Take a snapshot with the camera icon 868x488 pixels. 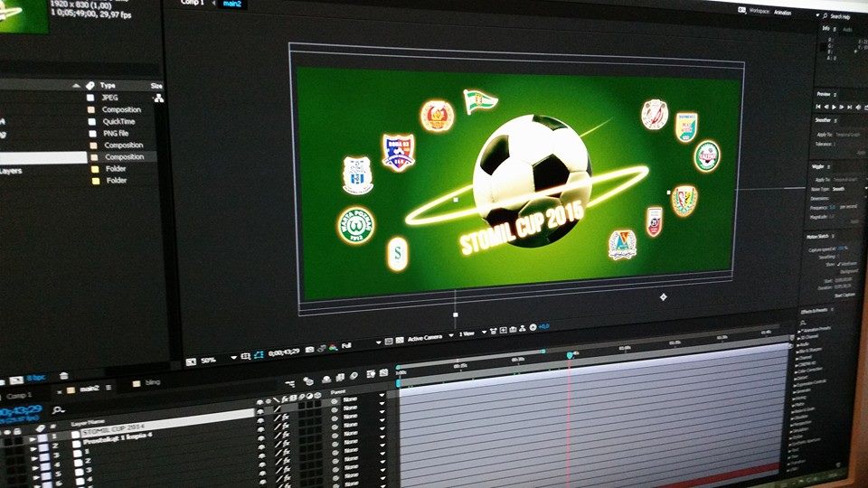310,350
